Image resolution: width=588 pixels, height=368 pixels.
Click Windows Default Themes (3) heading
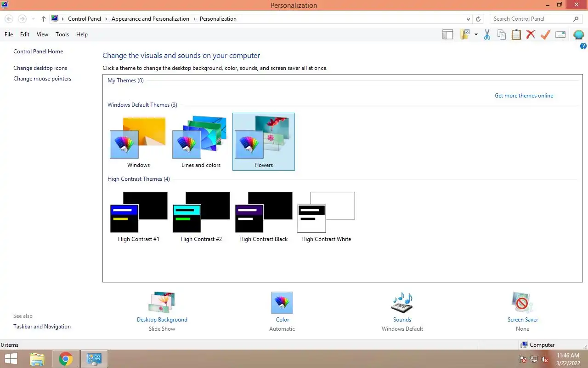pos(142,105)
